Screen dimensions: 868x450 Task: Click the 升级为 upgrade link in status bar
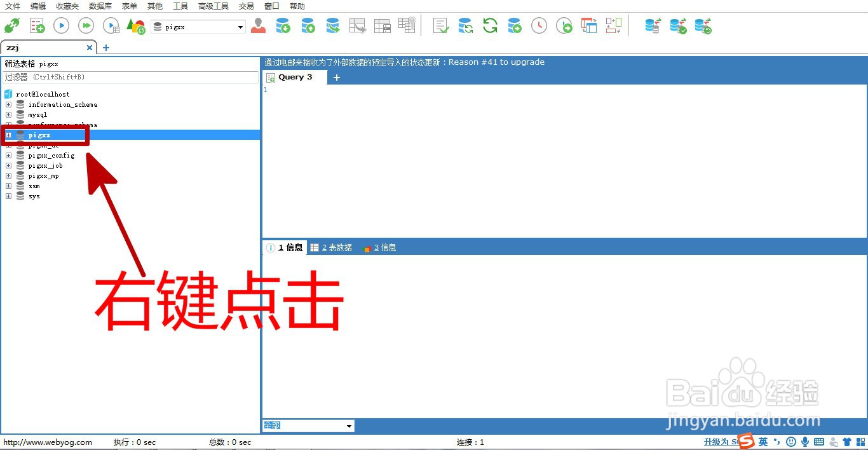coord(719,441)
